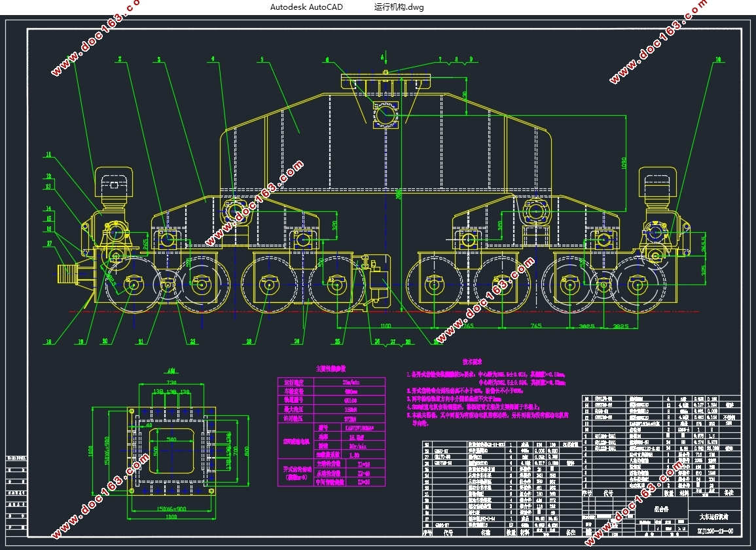Click the 运行机构.dwg file name in title bar
The width and height of the screenshot is (756, 550).
[399, 7]
